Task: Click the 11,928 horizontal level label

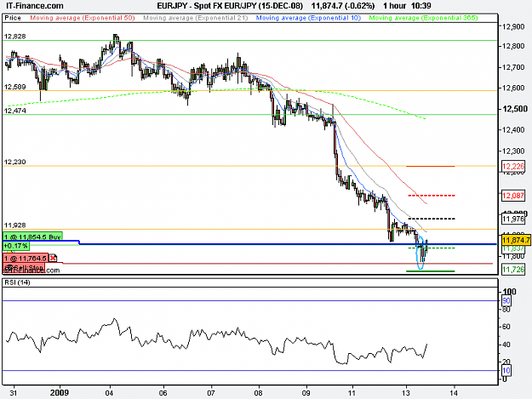Action: [x=14, y=225]
